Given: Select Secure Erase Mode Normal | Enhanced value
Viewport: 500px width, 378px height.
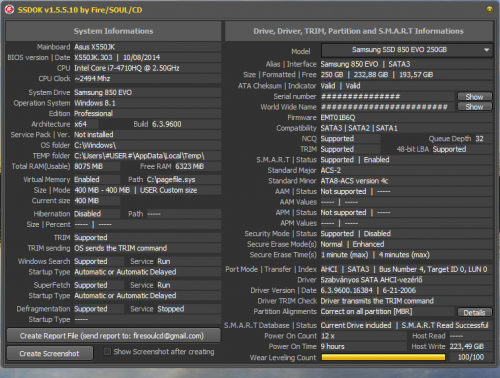Looking at the screenshot, I should pos(352,244).
